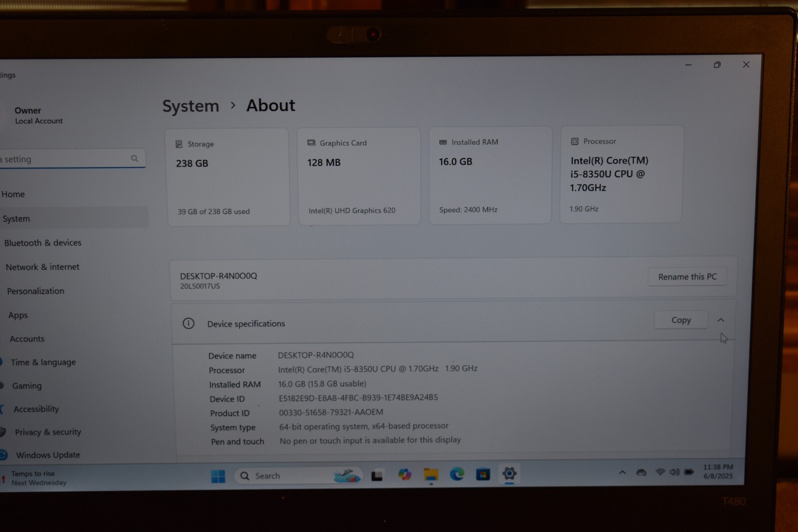The height and width of the screenshot is (532, 798).
Task: Select the Product ID value 00330-51658-79321-AAOEM
Action: [x=331, y=412]
